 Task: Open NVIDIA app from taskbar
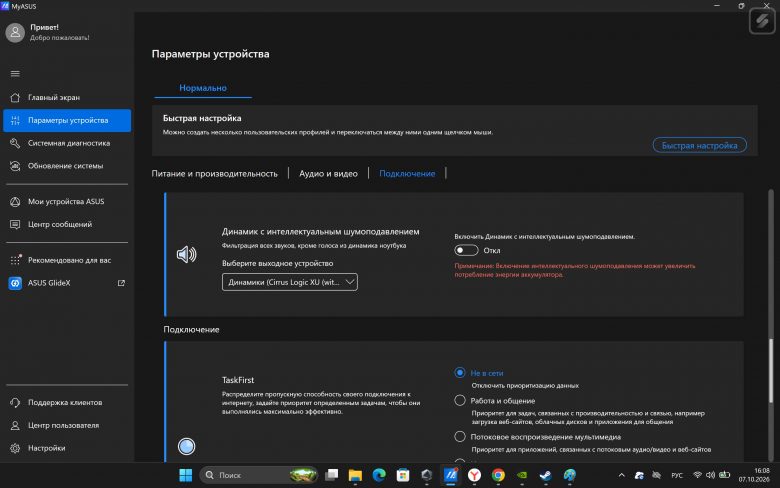[x=522, y=475]
